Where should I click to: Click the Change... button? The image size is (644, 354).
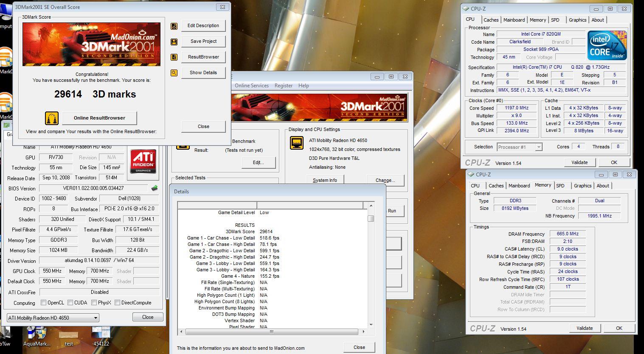point(385,180)
